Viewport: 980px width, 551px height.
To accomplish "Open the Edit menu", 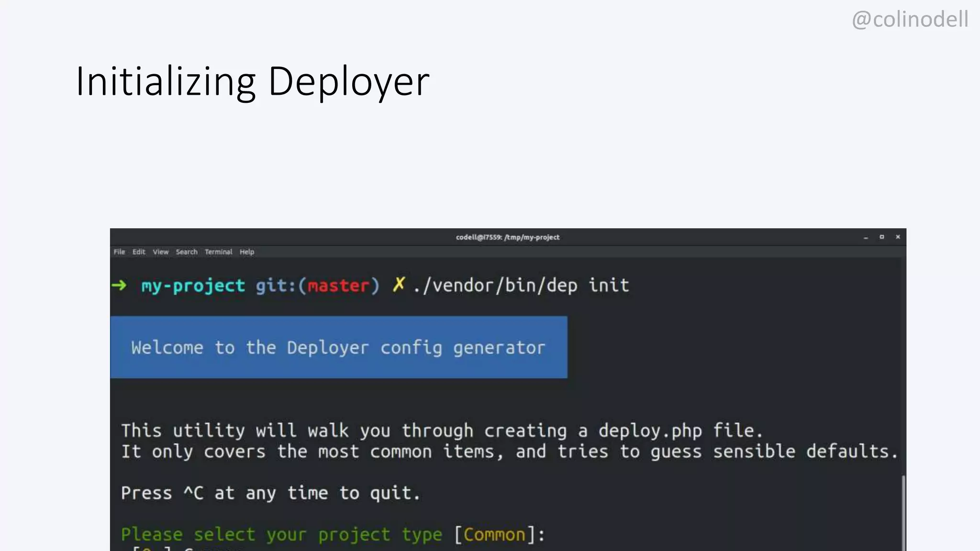I will tap(139, 252).
